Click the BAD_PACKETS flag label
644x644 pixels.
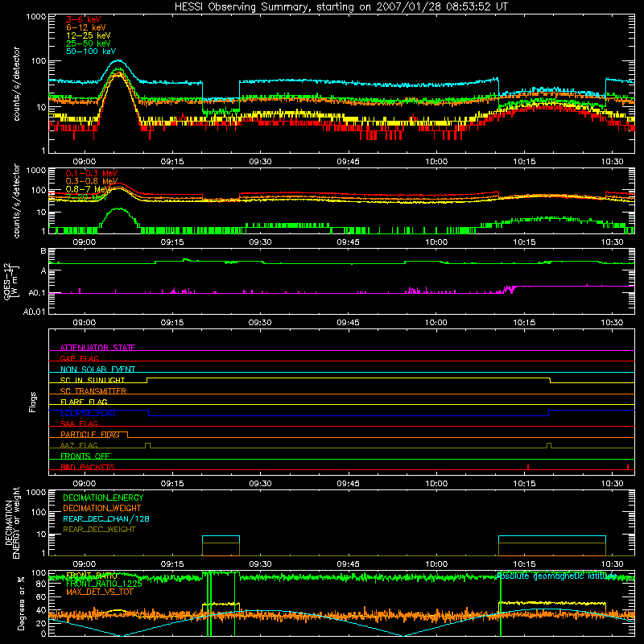click(88, 467)
